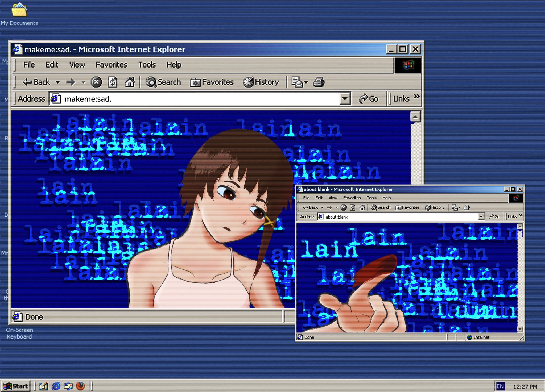Click Done status text in makeme:sad. window
The image size is (545, 392).
click(x=34, y=317)
